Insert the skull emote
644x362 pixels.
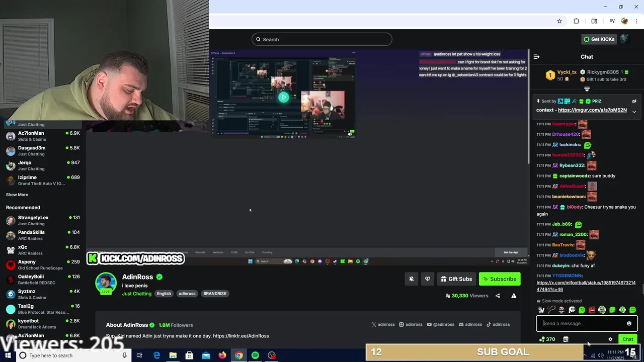tap(572, 310)
